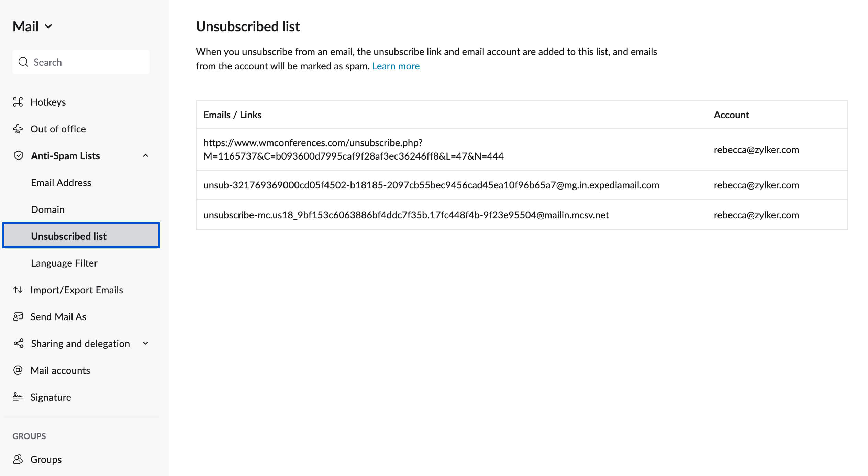Select the Domain filter option
The image size is (868, 476).
coord(48,209)
